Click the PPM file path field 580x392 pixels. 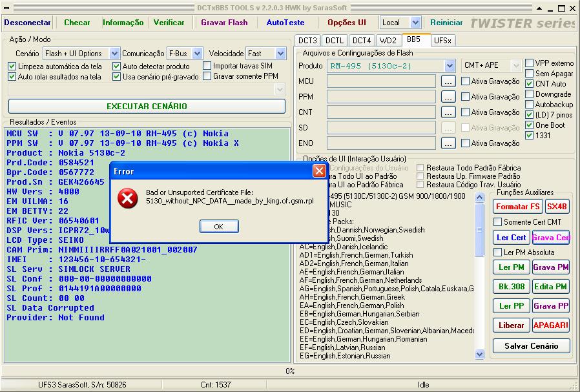click(381, 97)
